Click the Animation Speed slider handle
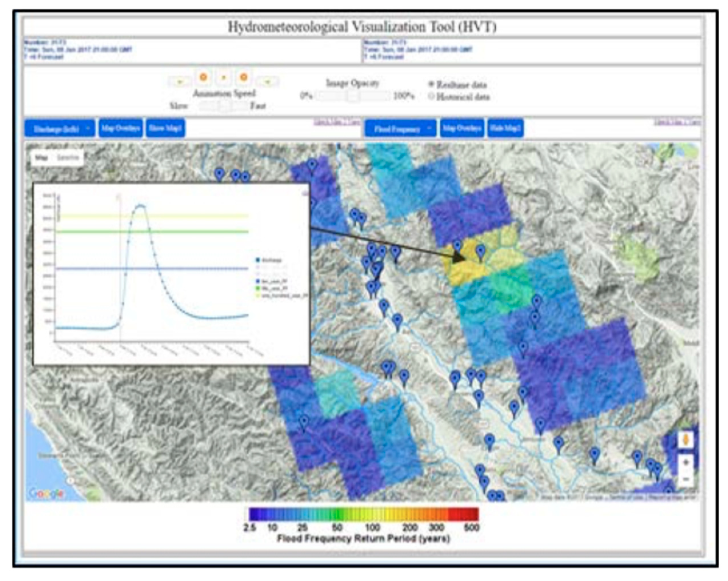Image resolution: width=728 pixels, height=581 pixels. click(224, 106)
